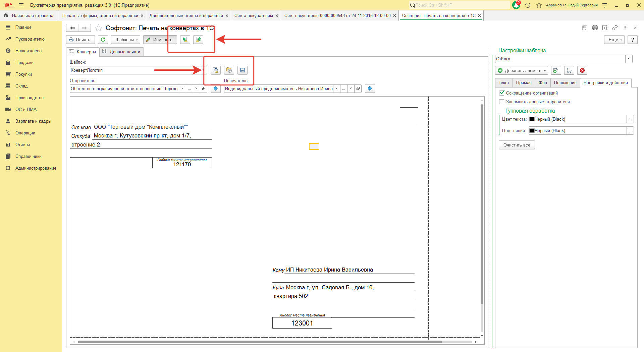Click the copy element icon with green plus
Viewport: 644px width, 352px height.
pos(556,70)
